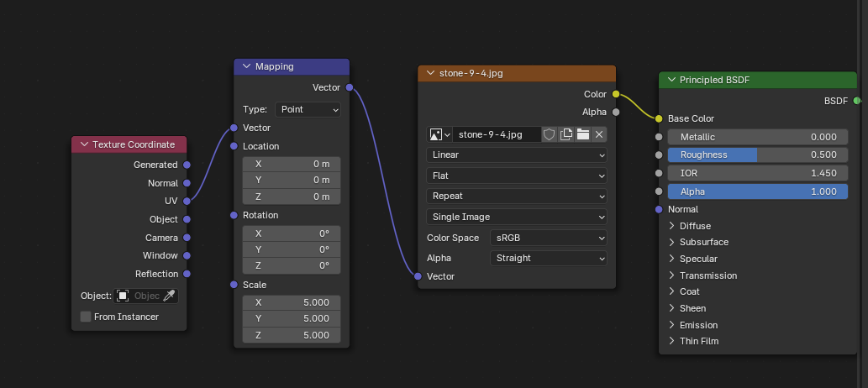Click the Metallic slider field
This screenshot has width=868, height=388.
[x=758, y=137]
